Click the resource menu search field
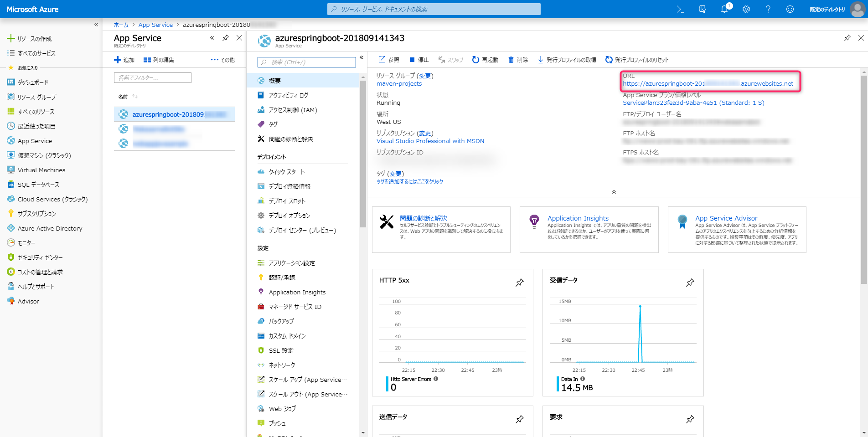868x437 pixels. [x=307, y=62]
